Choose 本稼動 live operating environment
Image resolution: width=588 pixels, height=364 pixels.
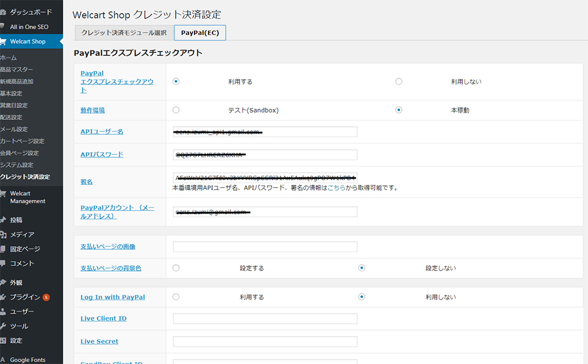(399, 110)
